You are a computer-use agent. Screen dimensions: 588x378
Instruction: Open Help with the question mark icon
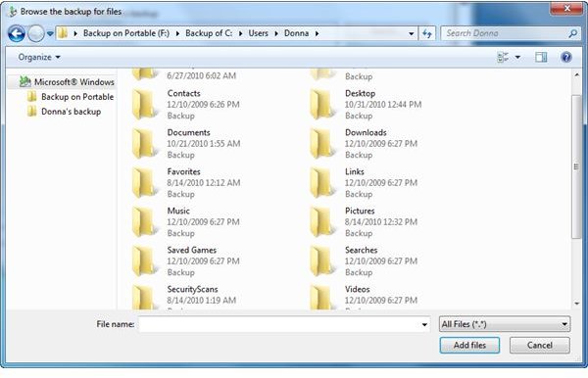[x=566, y=58]
